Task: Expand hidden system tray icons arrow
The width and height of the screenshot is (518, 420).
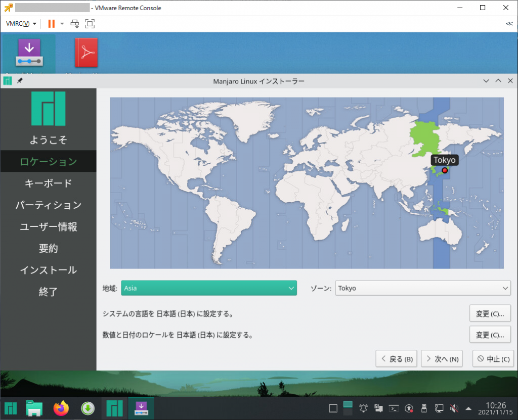Action: (468, 409)
